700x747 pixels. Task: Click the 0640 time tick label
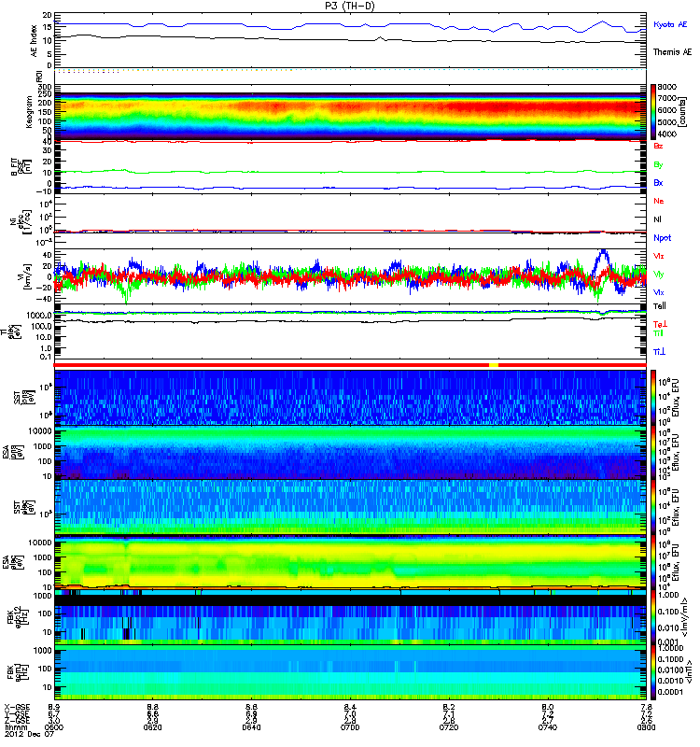point(251,727)
